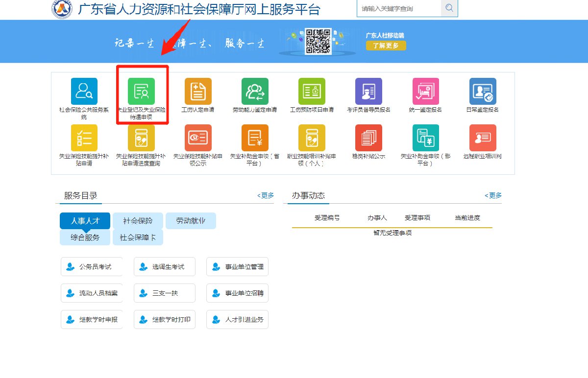The height and width of the screenshot is (378, 588).
Task: Switch to 社会保险 tab
Action: [138, 221]
